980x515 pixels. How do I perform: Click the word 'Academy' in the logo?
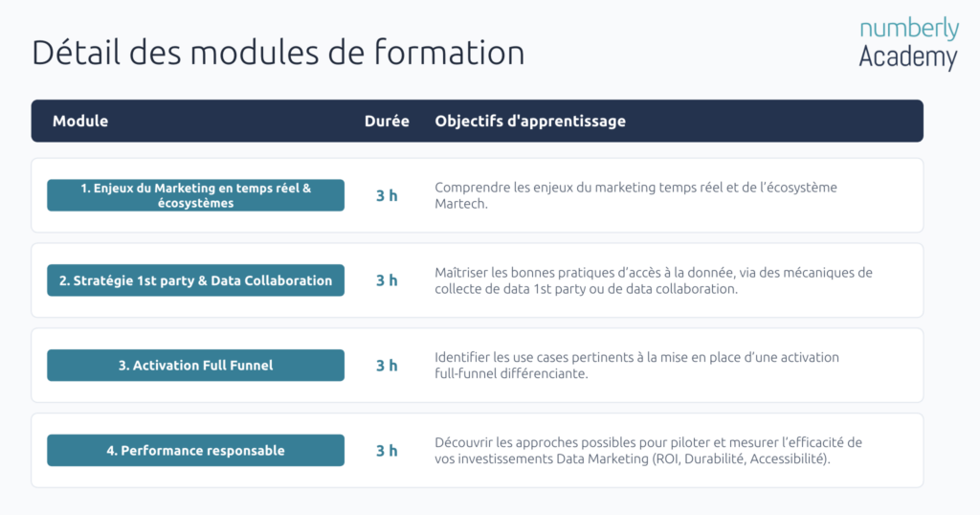[x=908, y=56]
